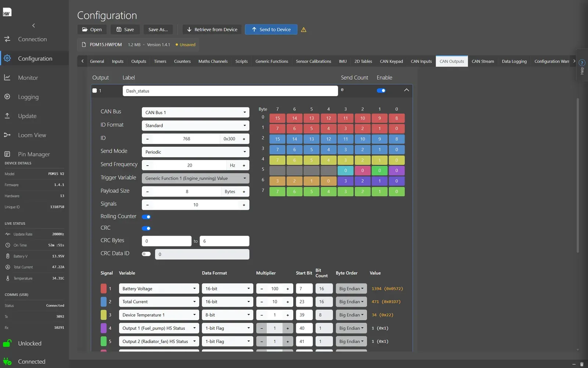Enable the CRC Data ID toggle
Viewport: 588px width, 368px height.
146,254
